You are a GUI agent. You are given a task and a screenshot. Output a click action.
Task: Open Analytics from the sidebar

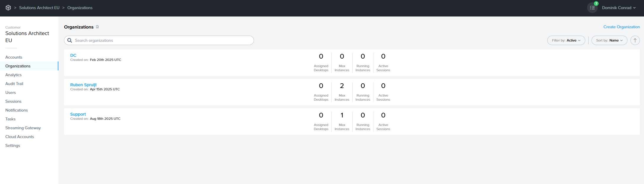coord(13,75)
